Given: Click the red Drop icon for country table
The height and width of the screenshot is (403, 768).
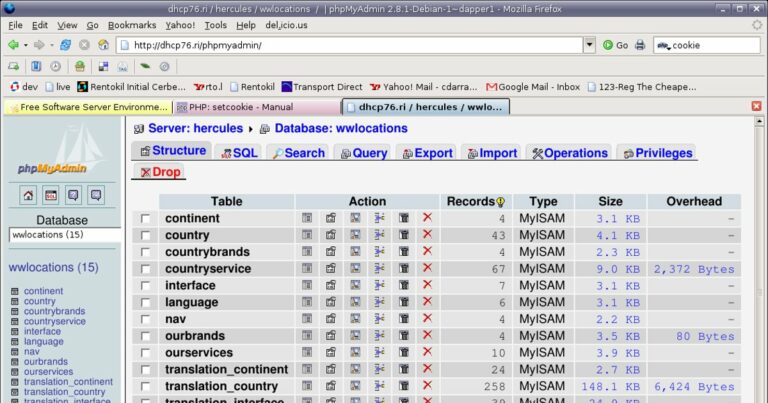Looking at the screenshot, I should 427,235.
